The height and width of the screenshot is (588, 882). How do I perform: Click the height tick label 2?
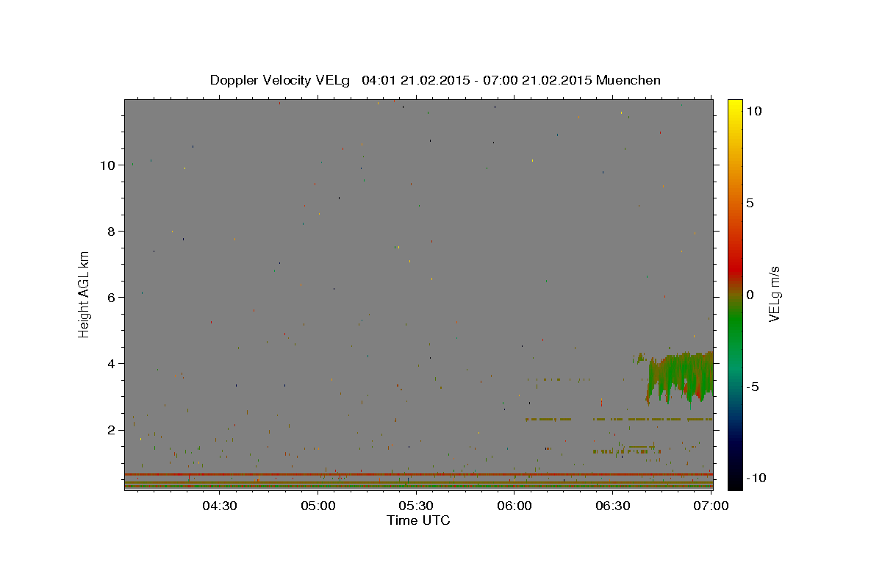(x=112, y=430)
